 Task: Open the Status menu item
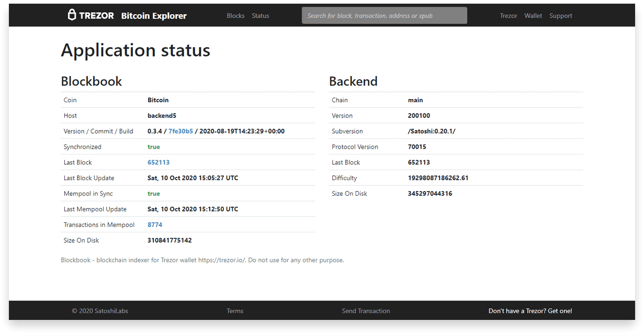tap(260, 16)
